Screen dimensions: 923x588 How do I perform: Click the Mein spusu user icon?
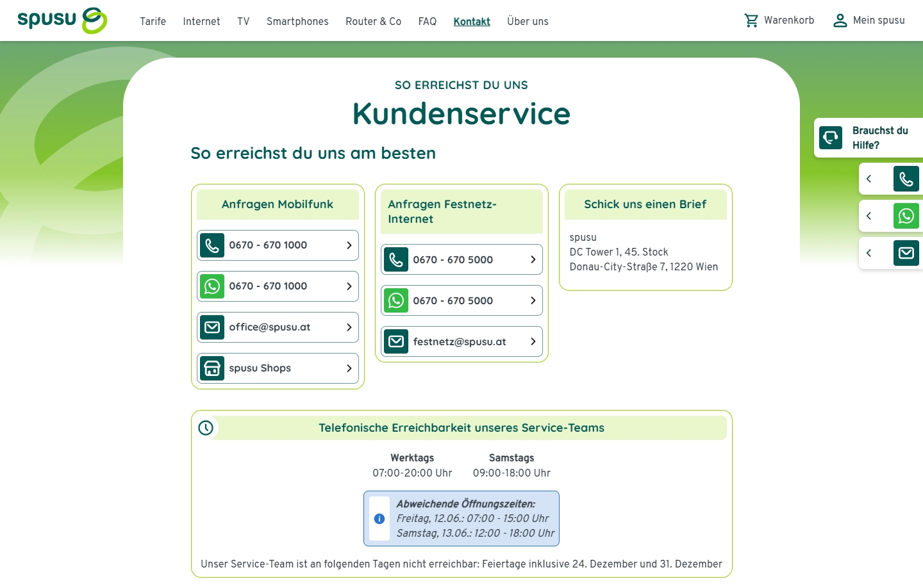point(840,20)
